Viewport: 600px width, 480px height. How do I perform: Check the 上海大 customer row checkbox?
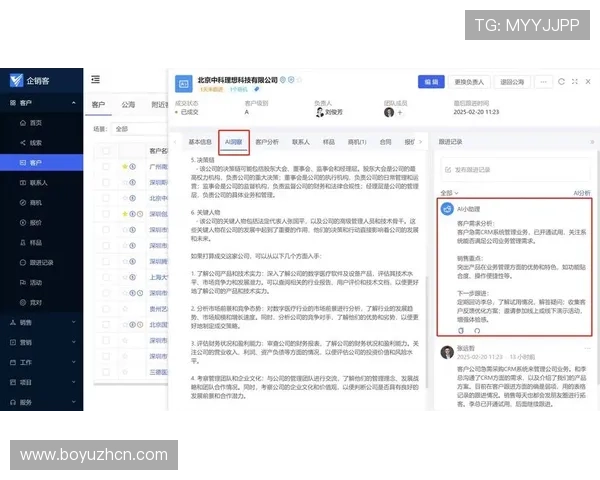click(x=106, y=277)
